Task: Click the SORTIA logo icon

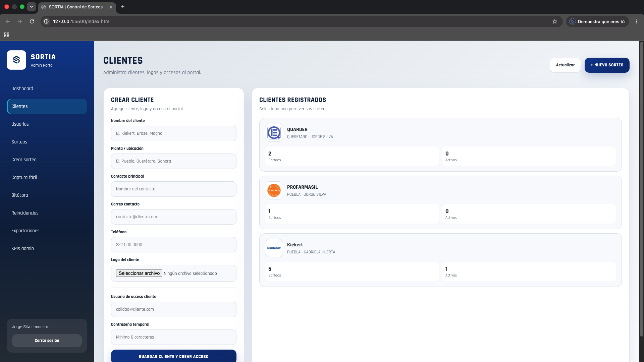Action: click(16, 60)
